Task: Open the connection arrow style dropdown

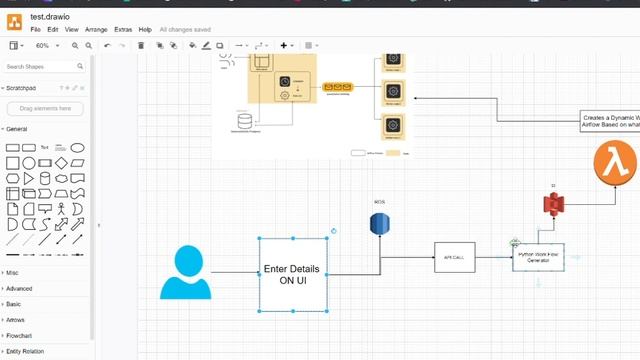Action: coord(241,45)
